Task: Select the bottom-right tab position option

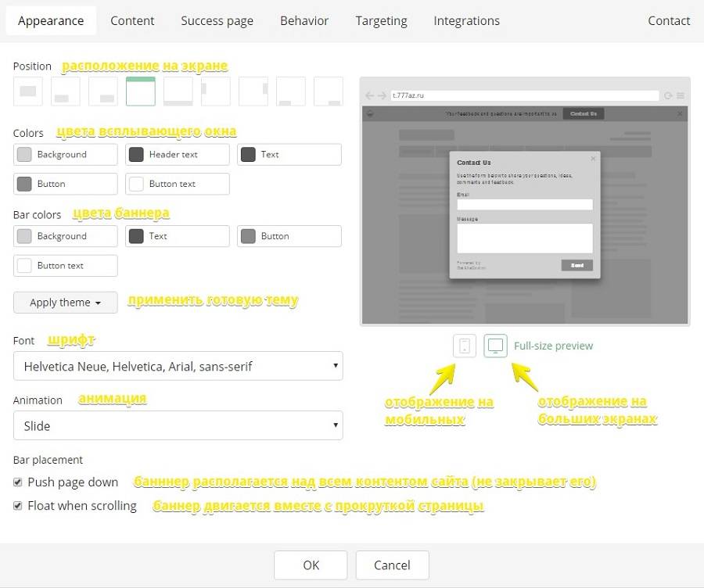Action: [x=329, y=91]
